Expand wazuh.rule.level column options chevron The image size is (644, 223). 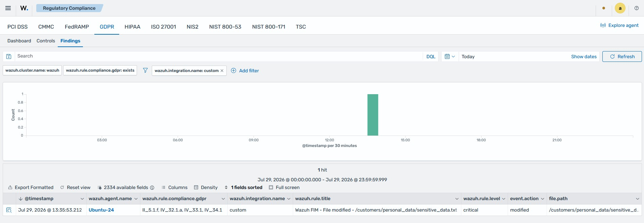pos(504,199)
